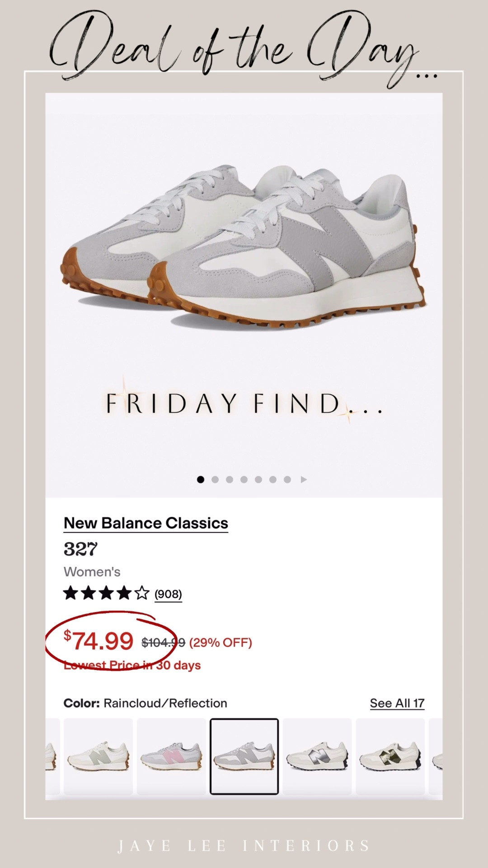
Task: Click the middle dot of the image carousel
Action: (x=244, y=480)
